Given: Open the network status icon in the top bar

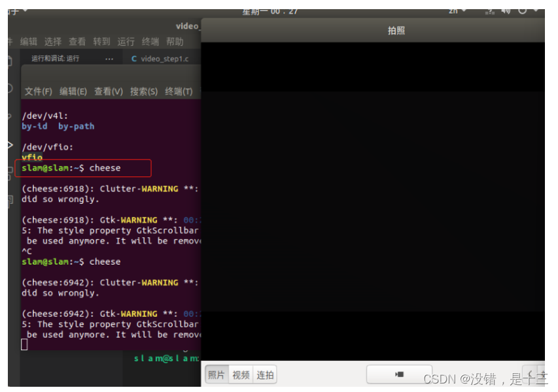Looking at the screenshot, I should tap(490, 12).
